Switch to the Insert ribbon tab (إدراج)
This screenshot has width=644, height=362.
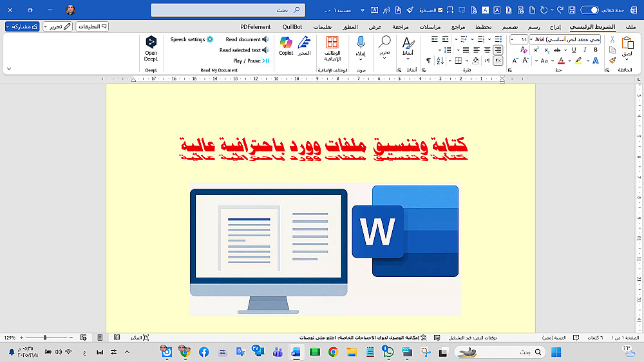tap(555, 26)
